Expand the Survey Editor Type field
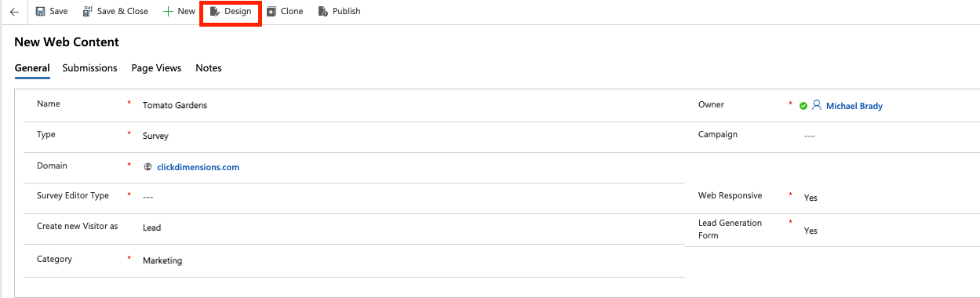 (408, 197)
